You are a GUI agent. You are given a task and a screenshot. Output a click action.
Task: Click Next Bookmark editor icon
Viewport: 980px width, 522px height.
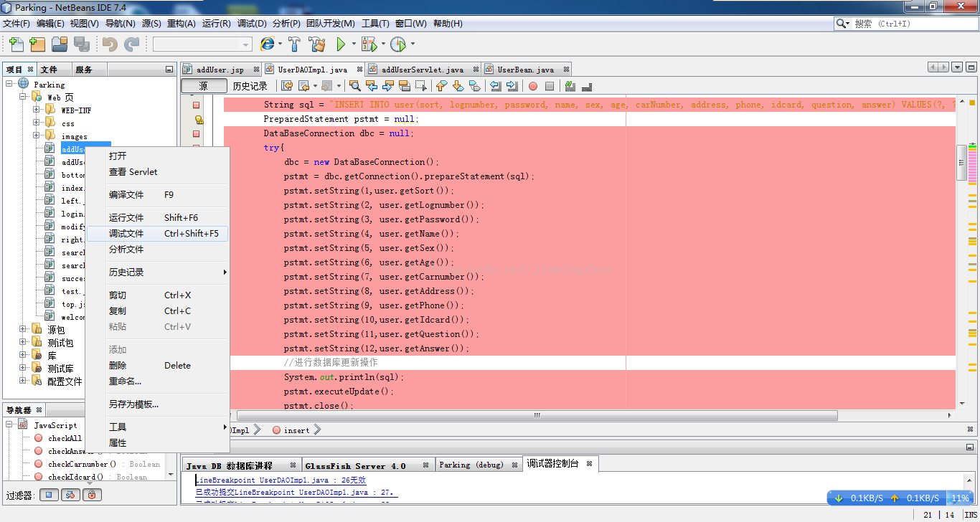click(458, 86)
